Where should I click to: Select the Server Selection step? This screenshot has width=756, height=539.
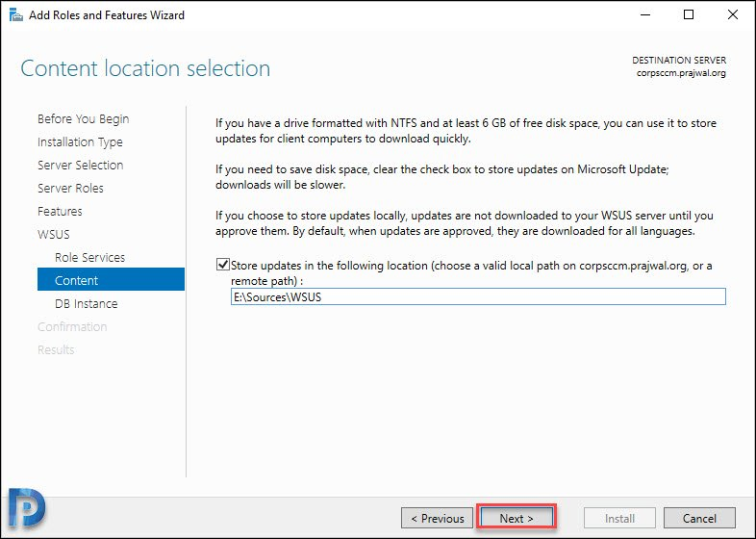click(81, 165)
